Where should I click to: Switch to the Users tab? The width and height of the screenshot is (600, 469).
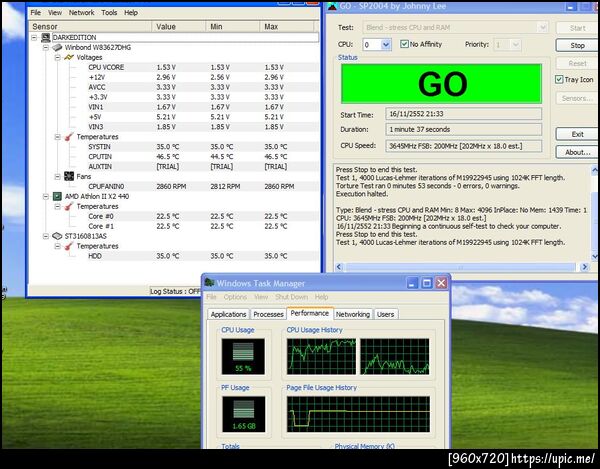pyautogui.click(x=385, y=314)
